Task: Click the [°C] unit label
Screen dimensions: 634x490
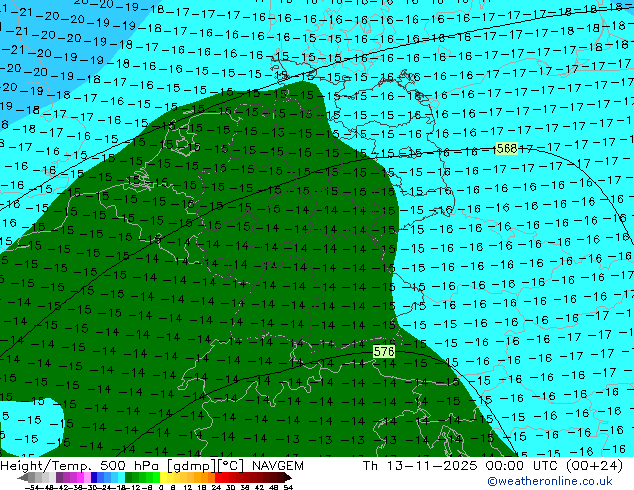Action: pos(231,466)
